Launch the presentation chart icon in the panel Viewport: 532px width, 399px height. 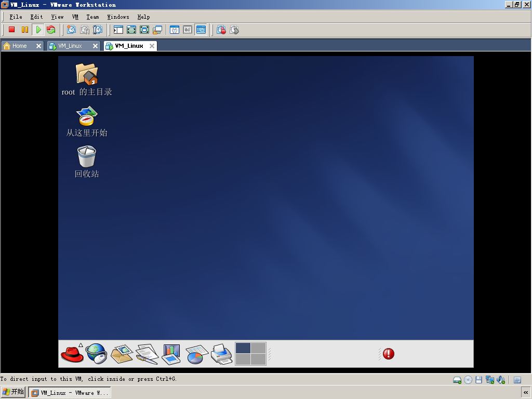(x=171, y=354)
